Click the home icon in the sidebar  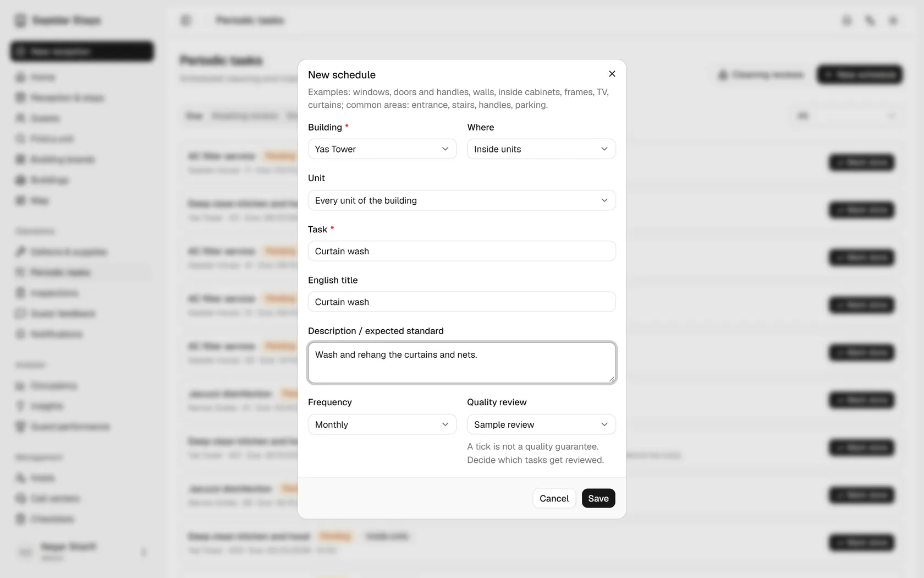point(20,77)
